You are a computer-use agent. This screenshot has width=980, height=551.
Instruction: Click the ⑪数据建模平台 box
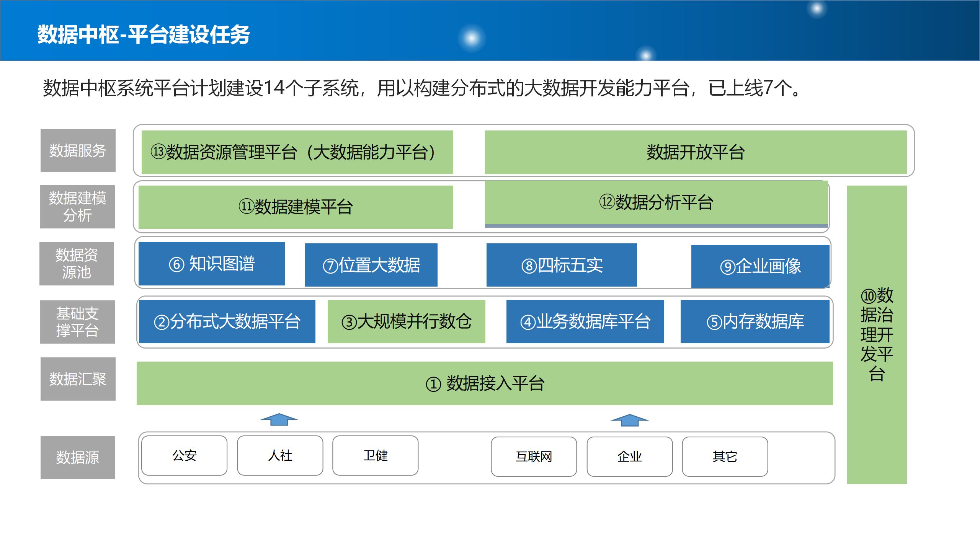296,207
